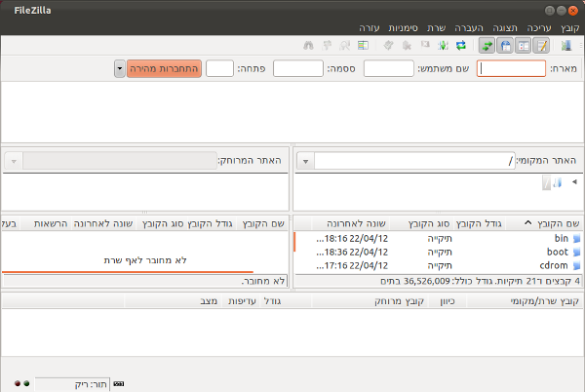Viewport: 585px width, 392px height.
Task: Click the ססמה password field
Action: pyautogui.click(x=298, y=68)
